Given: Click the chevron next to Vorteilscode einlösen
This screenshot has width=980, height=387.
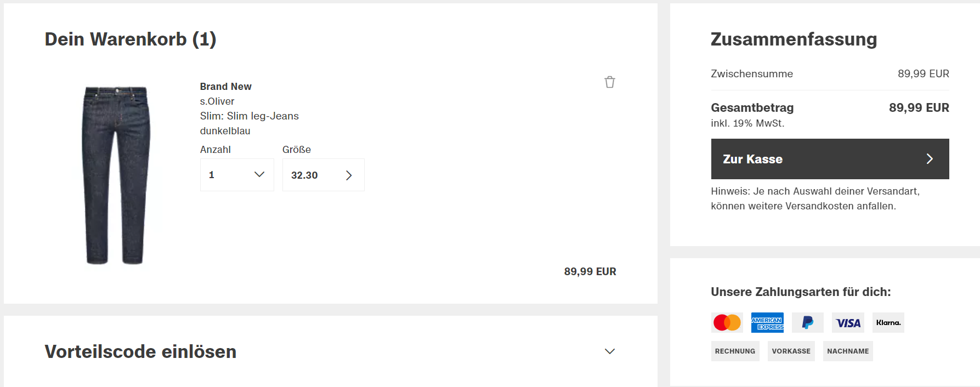Looking at the screenshot, I should [609, 351].
